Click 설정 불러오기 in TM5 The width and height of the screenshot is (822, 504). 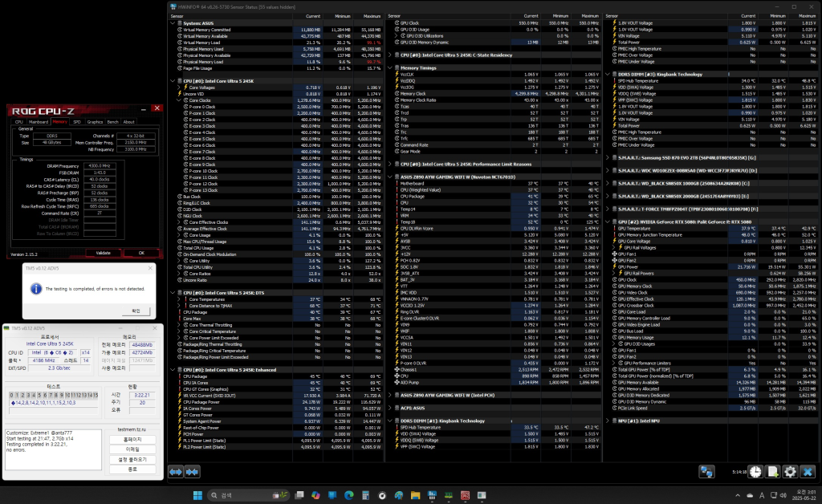click(132, 460)
